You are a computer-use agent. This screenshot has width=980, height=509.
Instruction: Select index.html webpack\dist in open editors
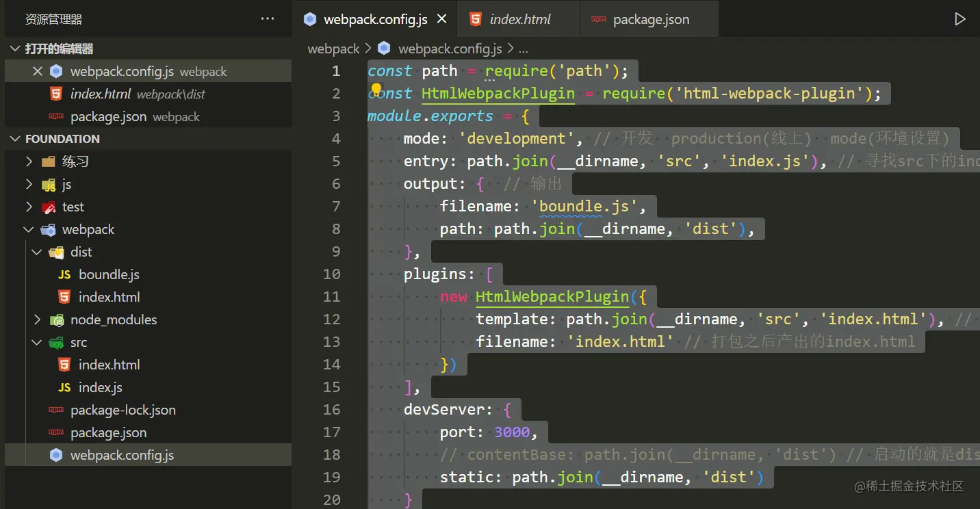tap(148, 94)
